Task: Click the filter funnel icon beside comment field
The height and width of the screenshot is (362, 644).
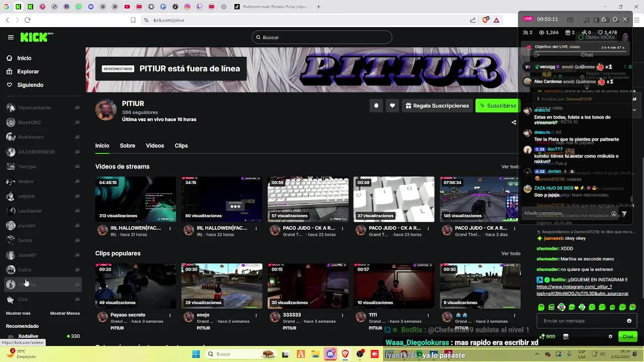Action: coord(624,214)
